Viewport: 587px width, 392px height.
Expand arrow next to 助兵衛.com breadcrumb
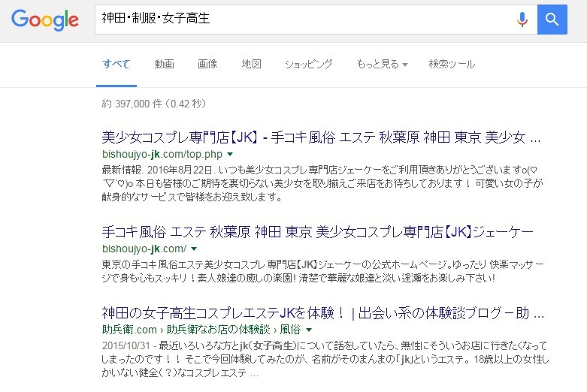[x=308, y=330]
